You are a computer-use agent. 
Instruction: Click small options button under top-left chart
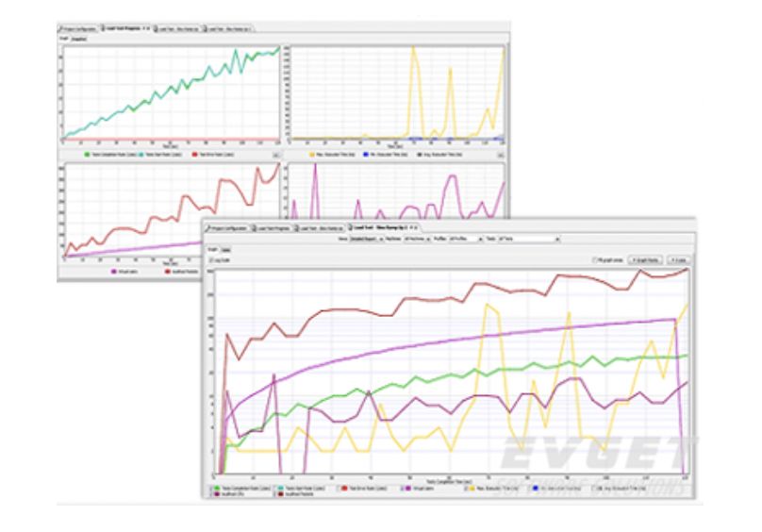pos(275,153)
